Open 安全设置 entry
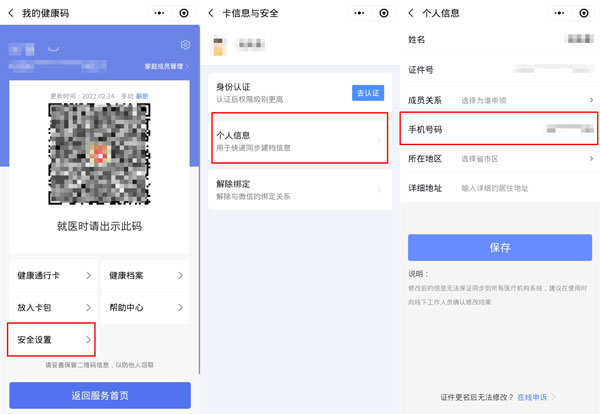This screenshot has height=414, width=600. (54, 340)
